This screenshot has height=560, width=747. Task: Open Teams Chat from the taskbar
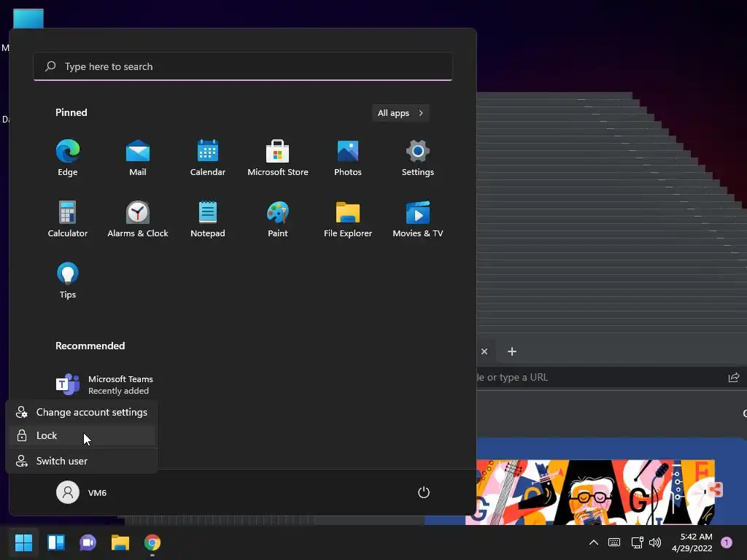(88, 542)
